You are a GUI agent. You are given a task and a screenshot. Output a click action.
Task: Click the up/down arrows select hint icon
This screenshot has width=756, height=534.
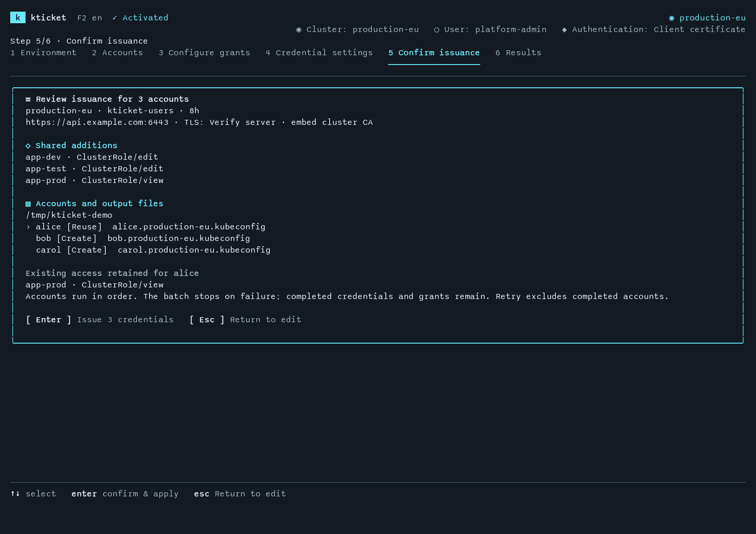tap(15, 494)
